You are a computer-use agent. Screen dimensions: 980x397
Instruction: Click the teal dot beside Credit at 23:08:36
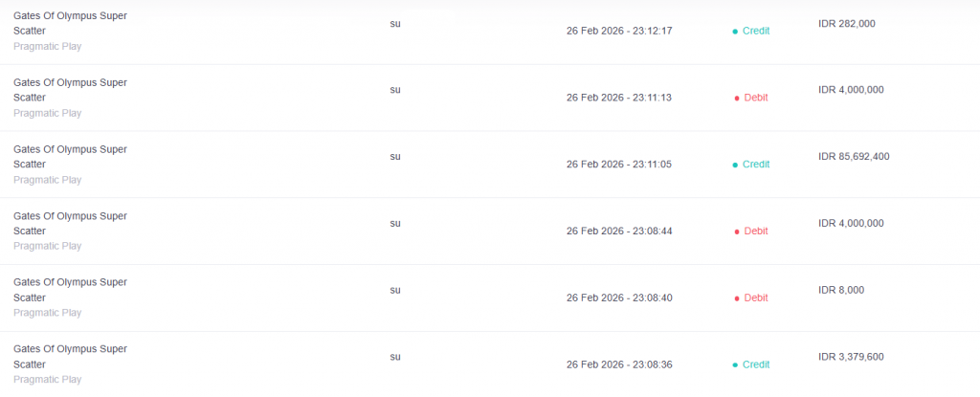tap(735, 364)
